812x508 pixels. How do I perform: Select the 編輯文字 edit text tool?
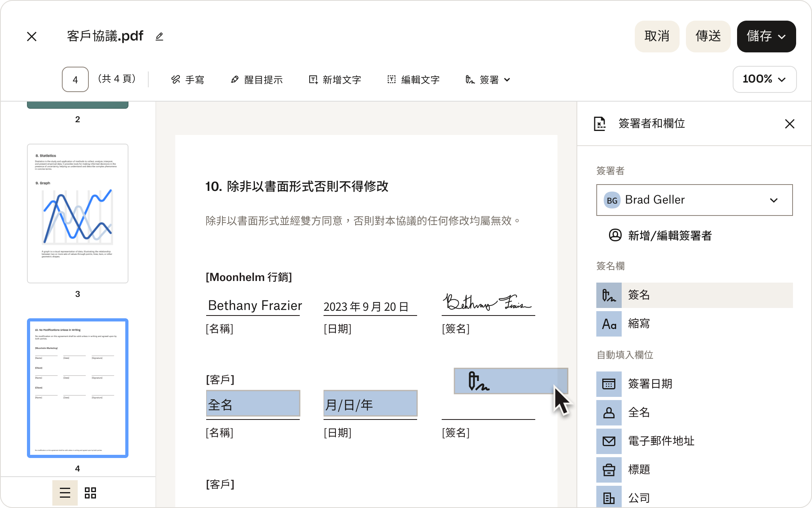[x=414, y=80]
